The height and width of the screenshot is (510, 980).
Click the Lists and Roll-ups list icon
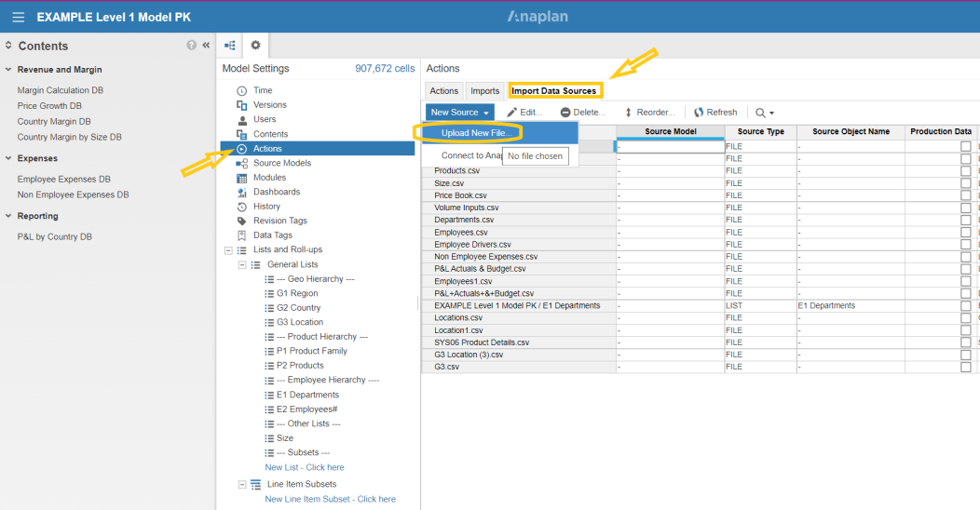[x=242, y=249]
